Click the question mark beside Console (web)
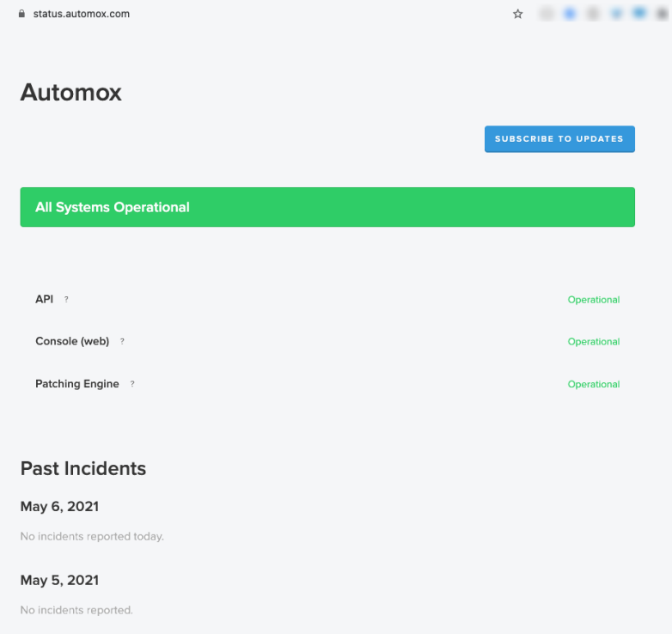Image resolution: width=672 pixels, height=634 pixels. tap(122, 341)
